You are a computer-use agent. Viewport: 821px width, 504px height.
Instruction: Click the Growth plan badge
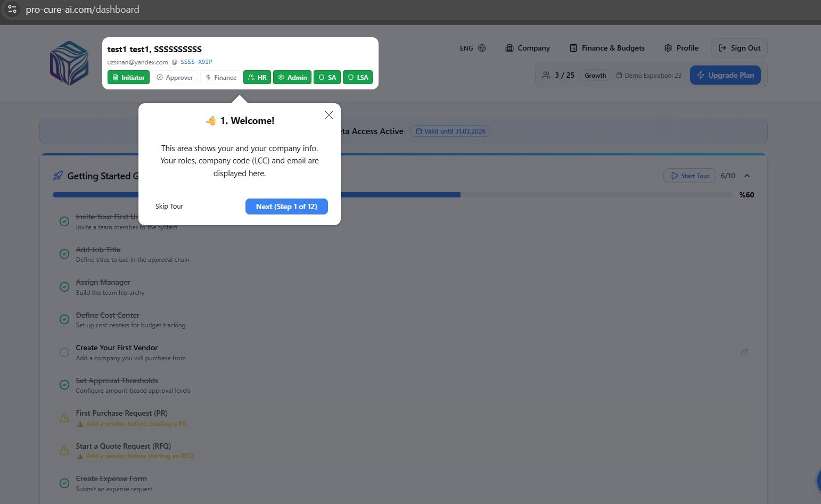point(595,75)
